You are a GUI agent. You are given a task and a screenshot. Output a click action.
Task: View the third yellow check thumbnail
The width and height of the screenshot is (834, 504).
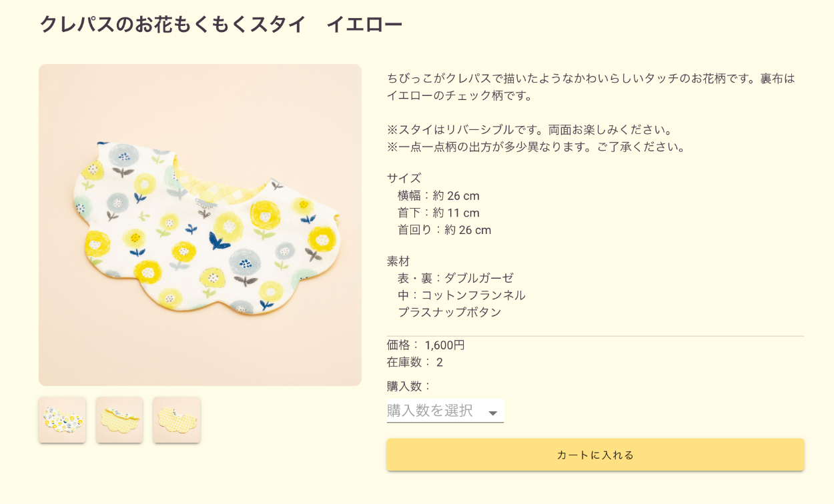(177, 419)
